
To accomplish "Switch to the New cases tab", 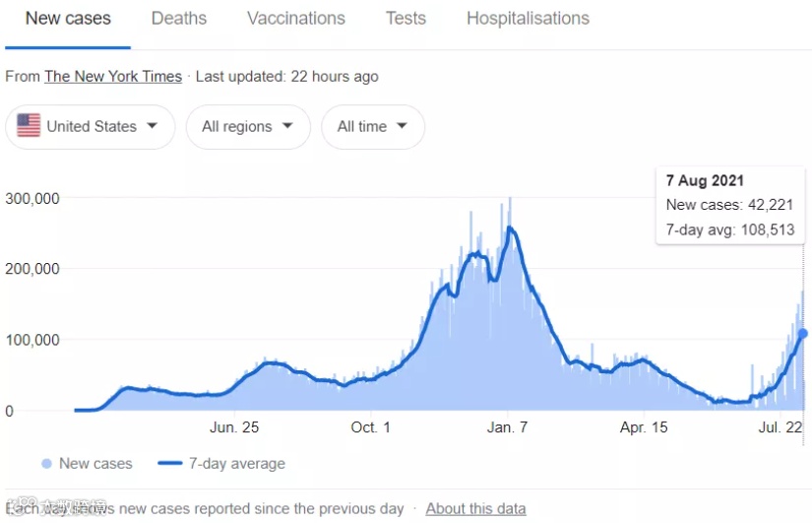I will tap(68, 19).
